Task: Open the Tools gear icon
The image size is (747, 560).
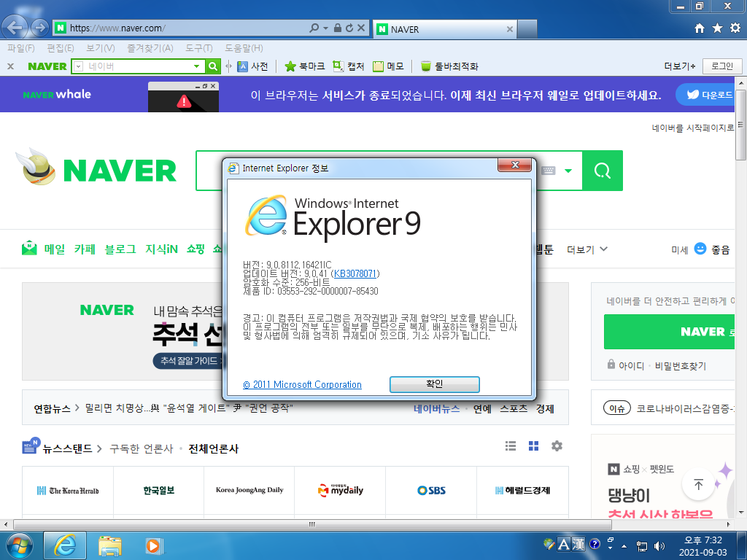Action: pos(735,28)
